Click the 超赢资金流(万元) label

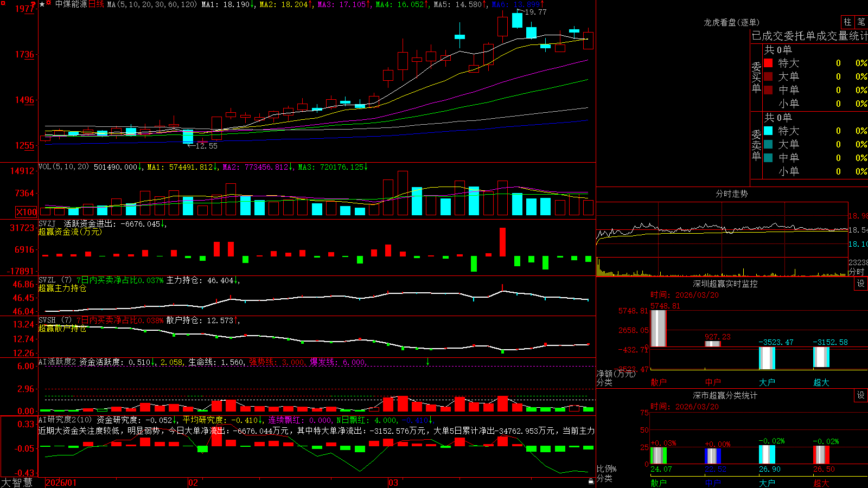(x=70, y=232)
